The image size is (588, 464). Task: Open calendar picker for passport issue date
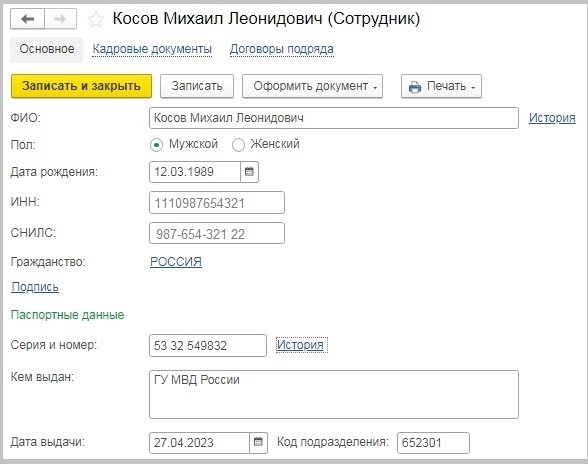(x=258, y=442)
